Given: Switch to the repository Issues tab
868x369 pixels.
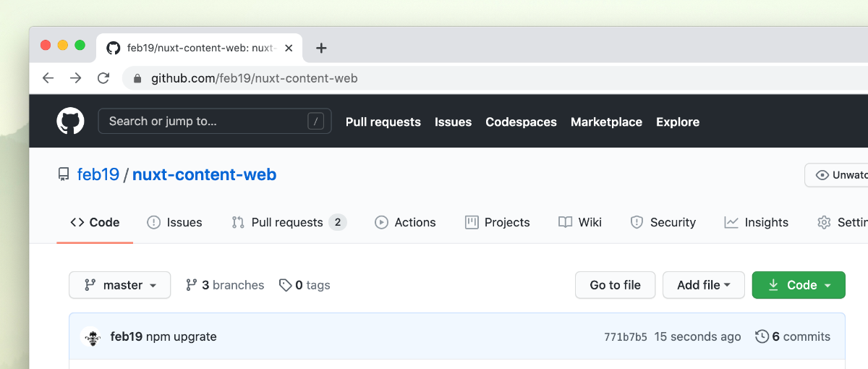Looking at the screenshot, I should (174, 222).
